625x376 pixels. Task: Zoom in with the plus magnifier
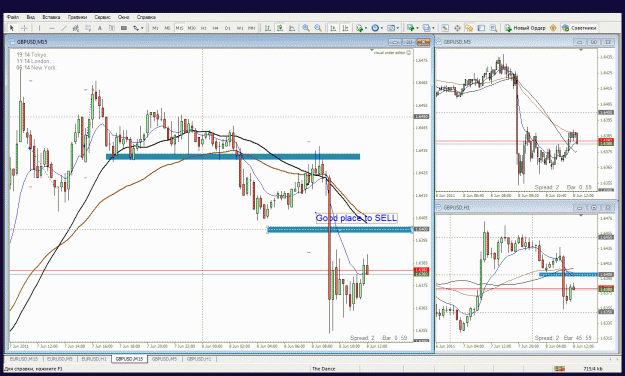(x=306, y=28)
